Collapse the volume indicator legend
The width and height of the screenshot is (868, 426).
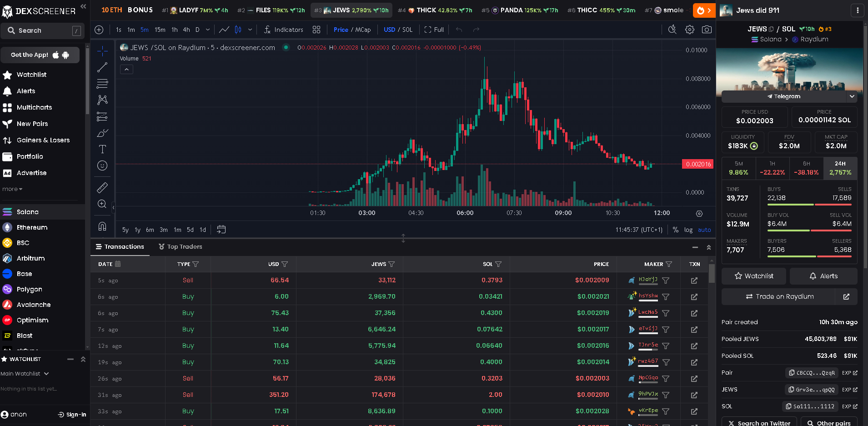pos(126,70)
